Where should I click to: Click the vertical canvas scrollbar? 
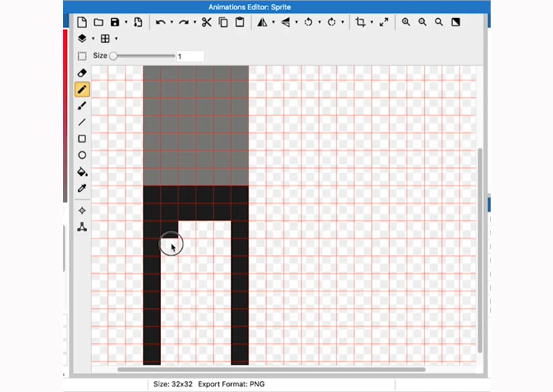coord(480,250)
